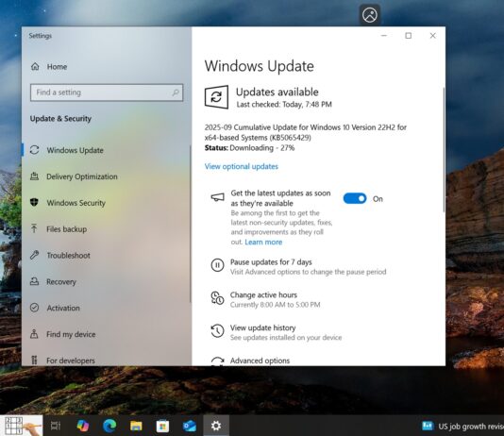The height and width of the screenshot is (436, 504).
Task: Click the Change active hours clock icon
Action: (217, 298)
